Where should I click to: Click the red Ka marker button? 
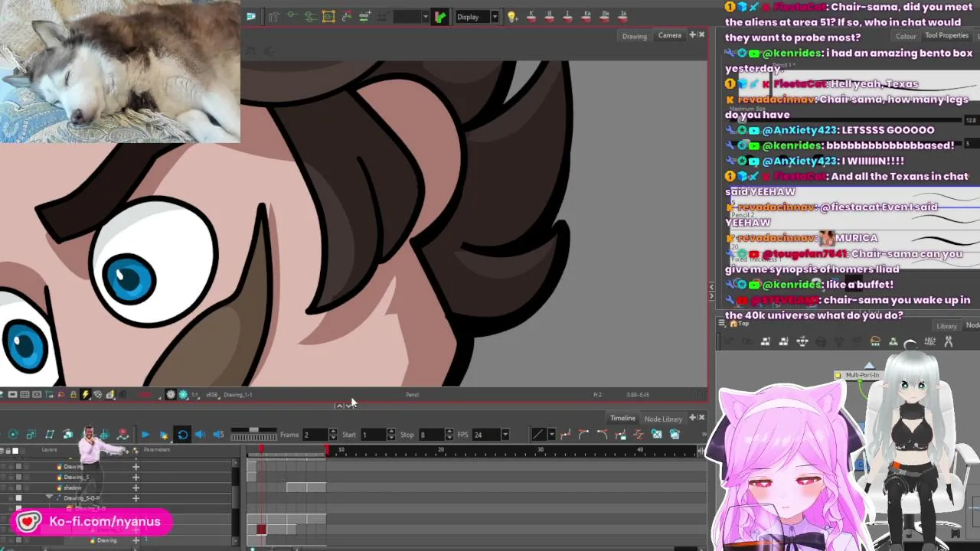pos(586,17)
